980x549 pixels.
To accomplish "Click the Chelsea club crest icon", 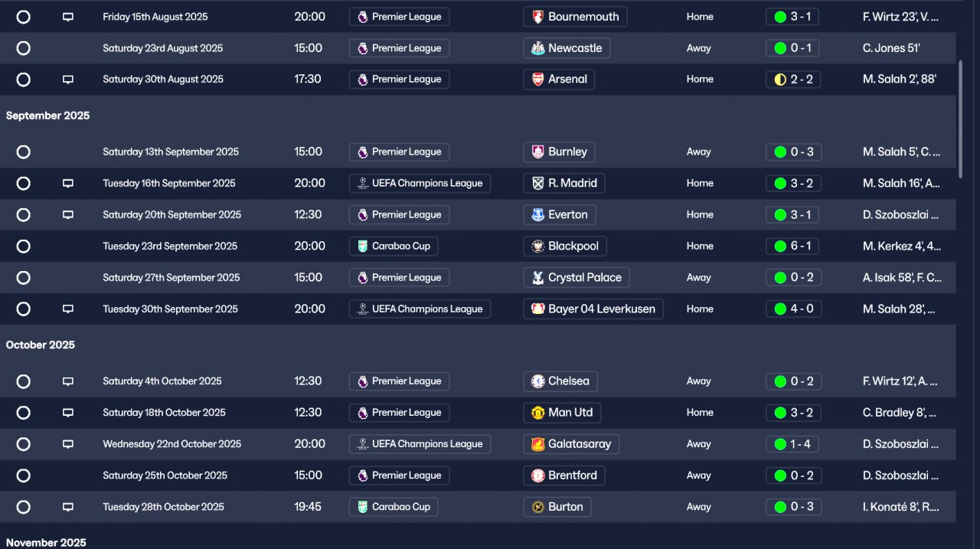I will (x=537, y=381).
